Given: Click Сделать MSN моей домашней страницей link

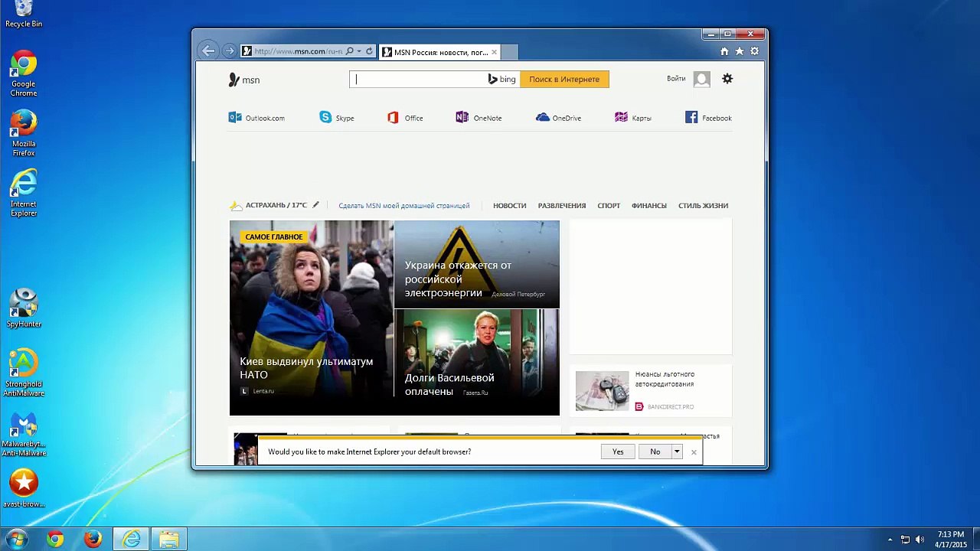Looking at the screenshot, I should 404,205.
